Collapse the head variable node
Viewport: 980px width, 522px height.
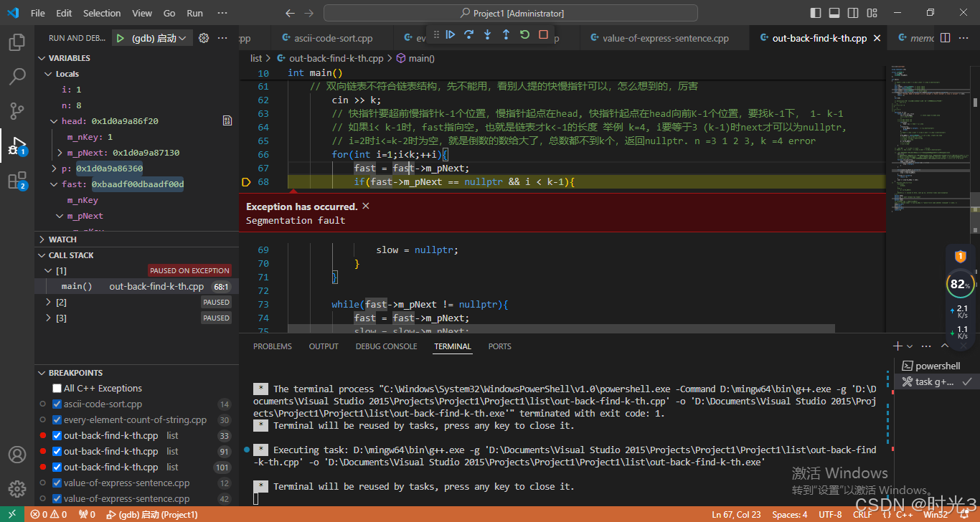(x=55, y=121)
